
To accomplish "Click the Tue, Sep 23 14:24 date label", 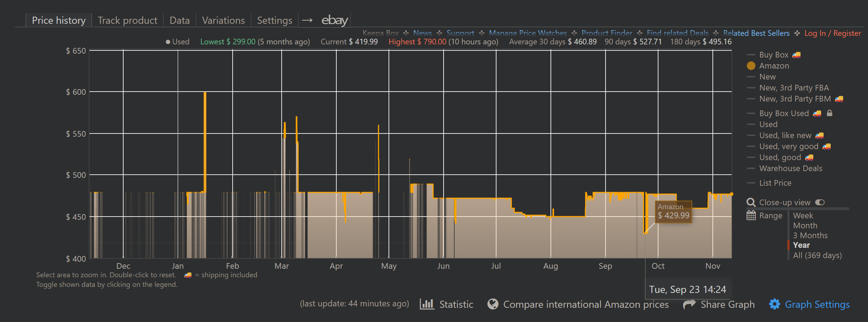I will click(688, 289).
